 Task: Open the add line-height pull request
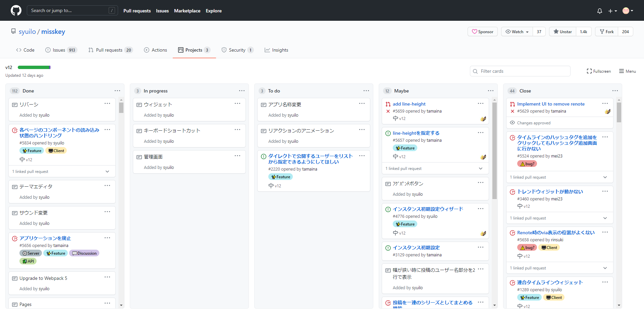(409, 104)
